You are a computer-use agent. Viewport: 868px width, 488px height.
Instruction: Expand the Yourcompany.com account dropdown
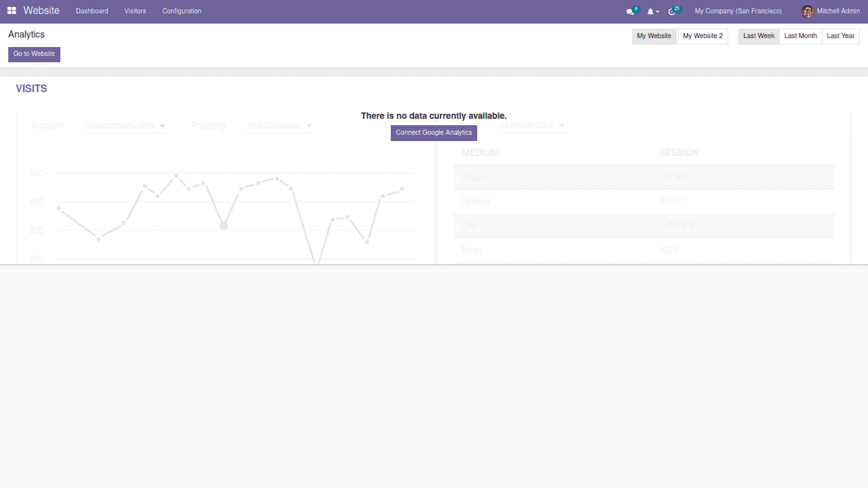pos(126,126)
